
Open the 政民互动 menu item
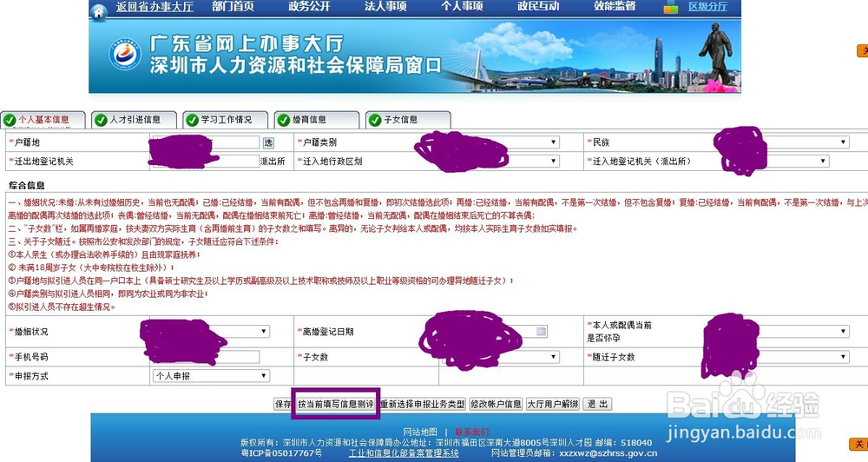[x=538, y=6]
